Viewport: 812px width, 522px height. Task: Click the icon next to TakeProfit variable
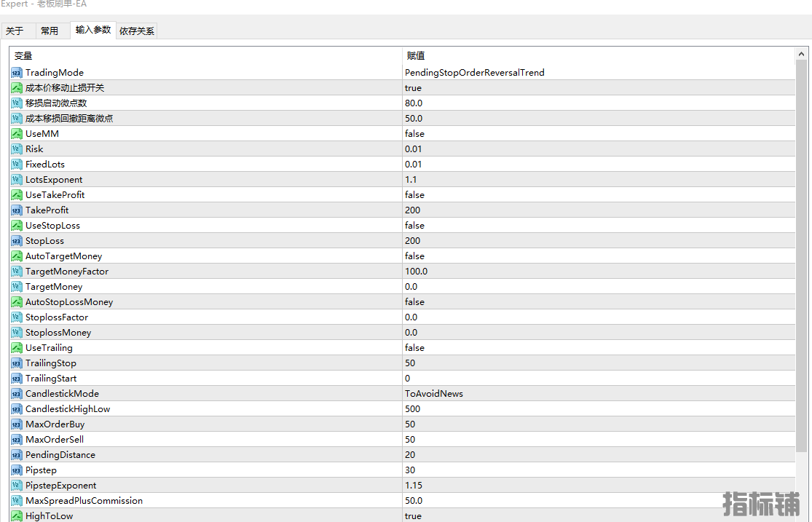pos(17,210)
